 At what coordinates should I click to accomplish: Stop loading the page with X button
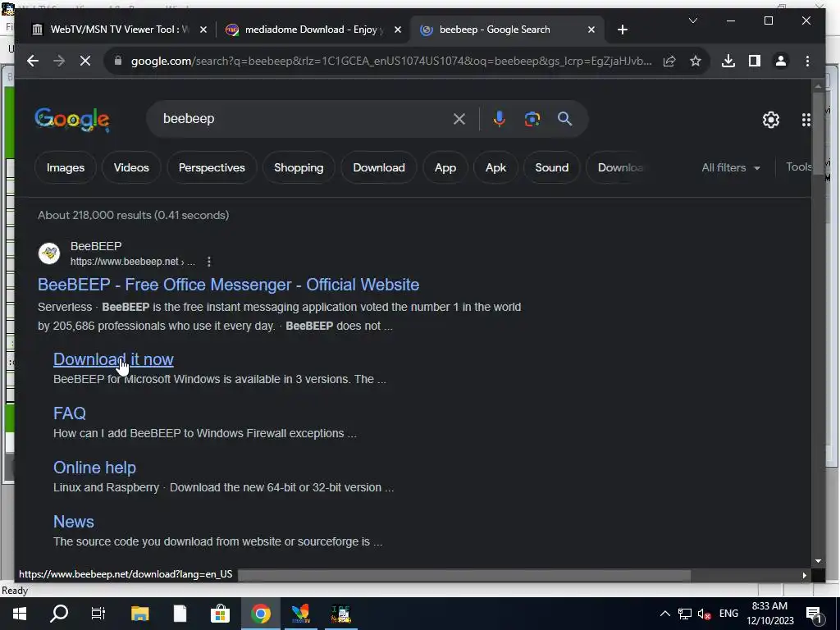tap(85, 61)
